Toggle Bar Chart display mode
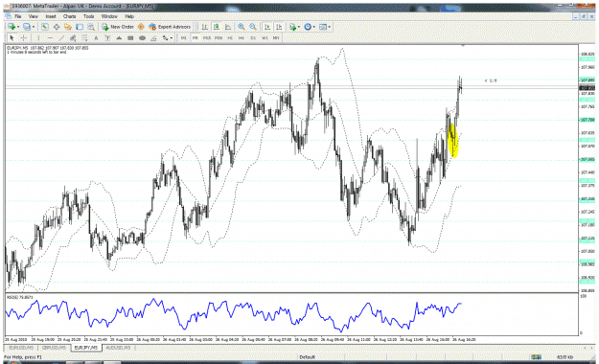 [x=205, y=27]
